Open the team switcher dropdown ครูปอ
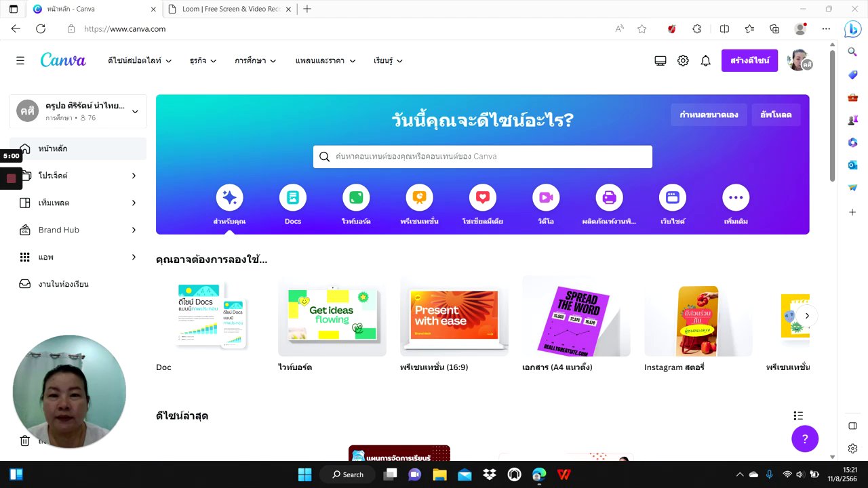This screenshot has height=488, width=868. (x=78, y=111)
